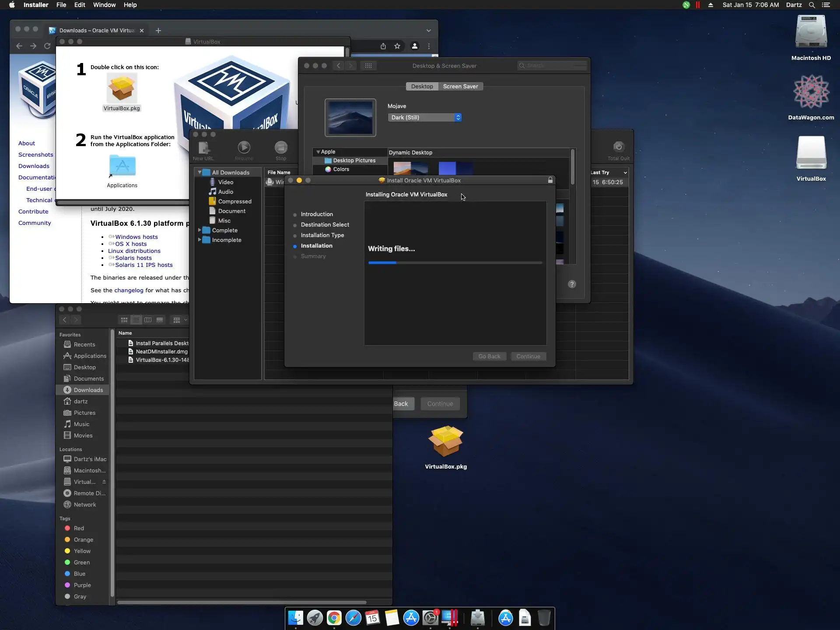Image resolution: width=840 pixels, height=630 pixels.
Task: Select Downloads in Finder sidebar
Action: tap(88, 390)
